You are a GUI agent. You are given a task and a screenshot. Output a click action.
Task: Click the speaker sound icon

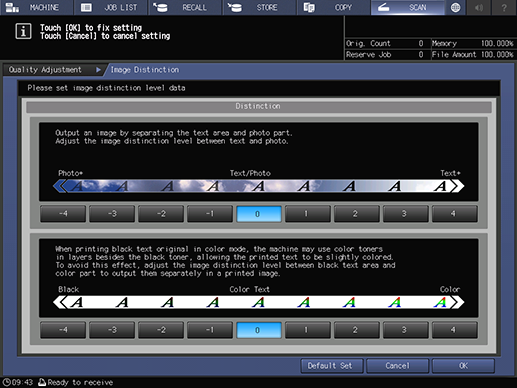click(479, 7)
